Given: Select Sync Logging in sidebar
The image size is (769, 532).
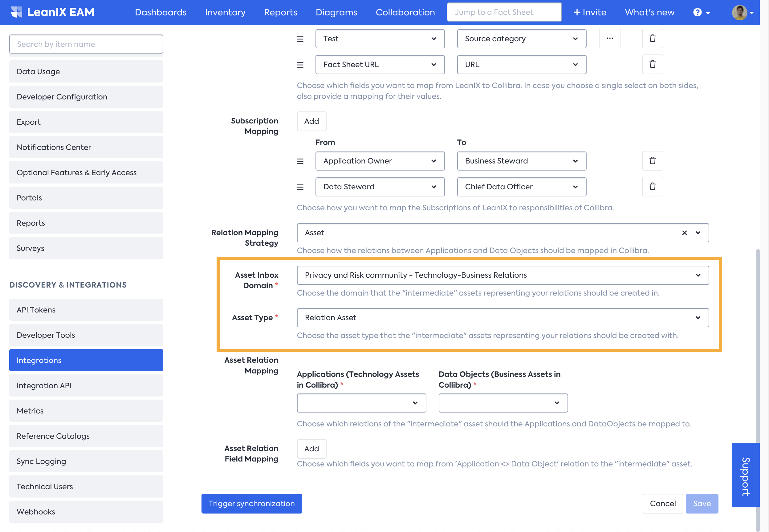Looking at the screenshot, I should [x=86, y=461].
